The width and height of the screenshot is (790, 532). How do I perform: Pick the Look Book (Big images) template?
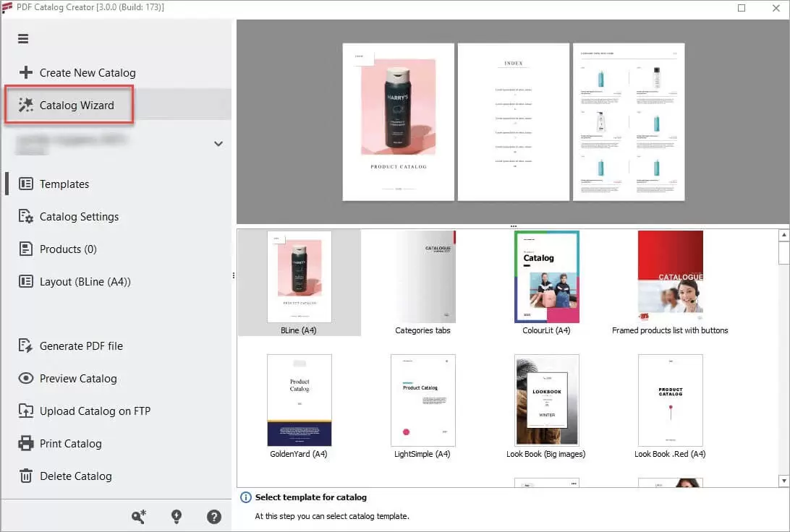(x=546, y=400)
